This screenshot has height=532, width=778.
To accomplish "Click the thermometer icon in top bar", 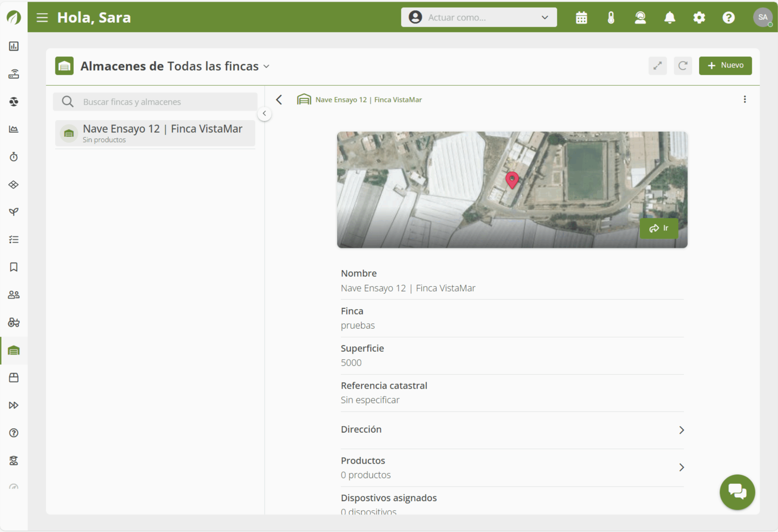I will pyautogui.click(x=611, y=17).
